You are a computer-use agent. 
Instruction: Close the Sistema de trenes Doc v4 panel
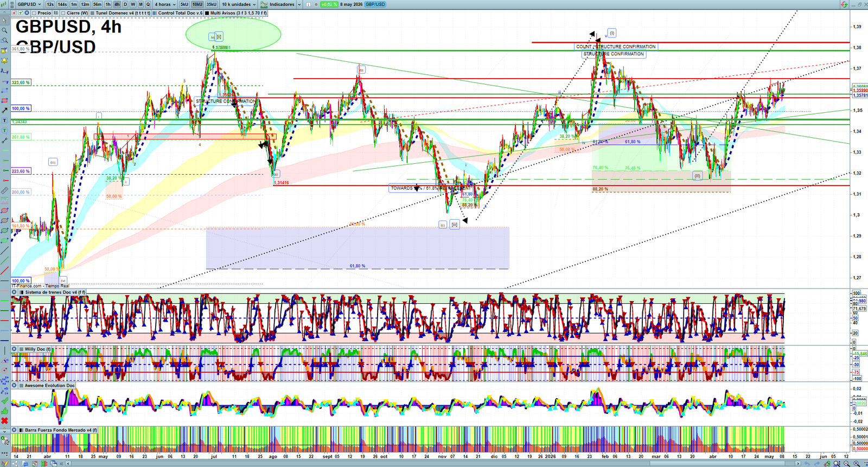14,292
